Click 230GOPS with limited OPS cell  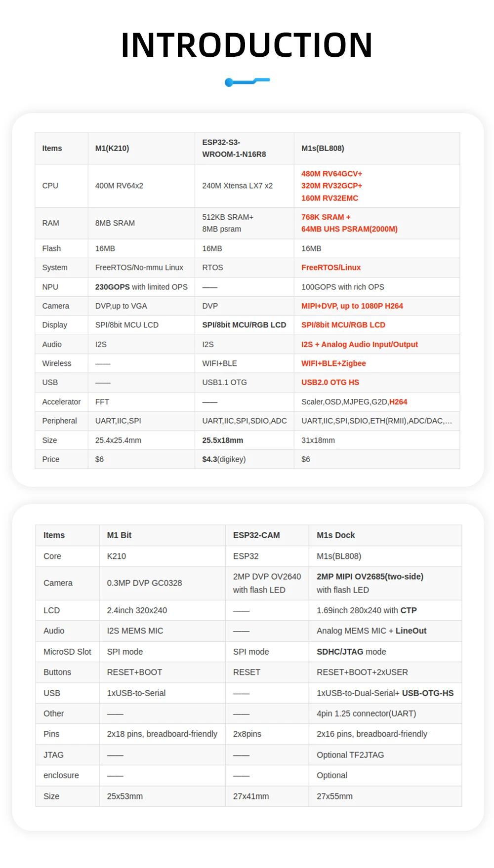coord(141,287)
